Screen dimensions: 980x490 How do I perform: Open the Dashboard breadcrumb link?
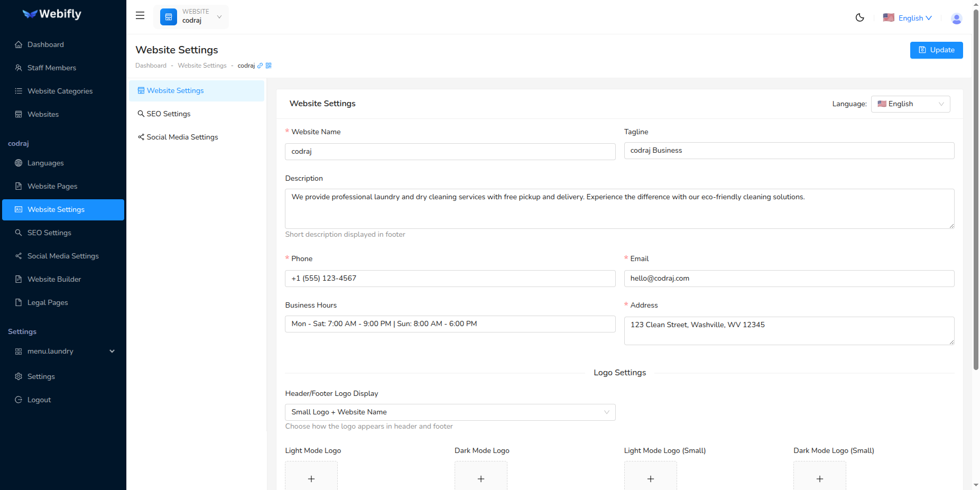pos(151,65)
